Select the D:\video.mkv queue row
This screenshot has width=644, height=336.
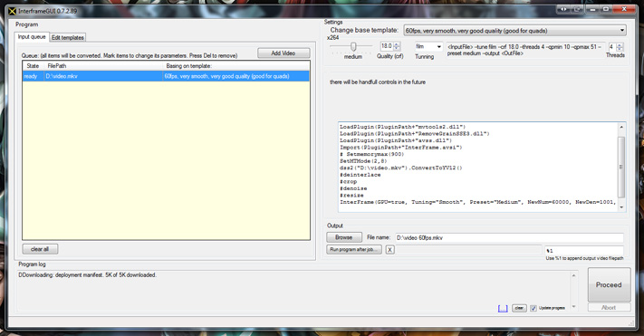point(166,76)
